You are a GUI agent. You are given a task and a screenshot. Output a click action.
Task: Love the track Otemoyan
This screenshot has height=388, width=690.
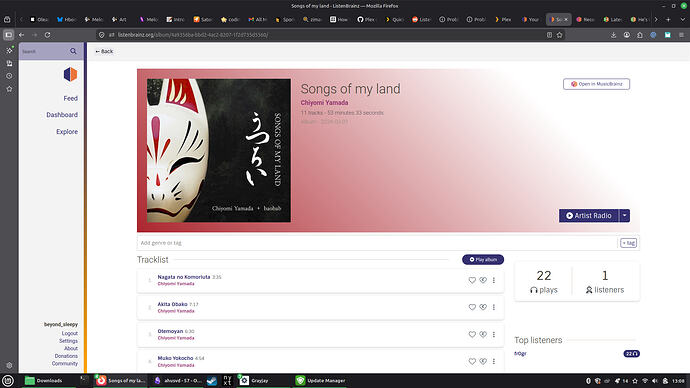[x=472, y=334]
